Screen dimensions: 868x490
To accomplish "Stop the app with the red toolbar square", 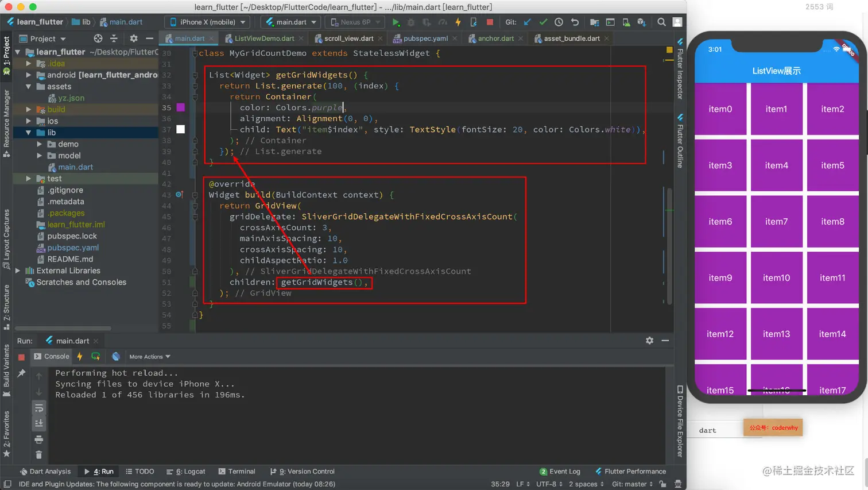I will 490,22.
